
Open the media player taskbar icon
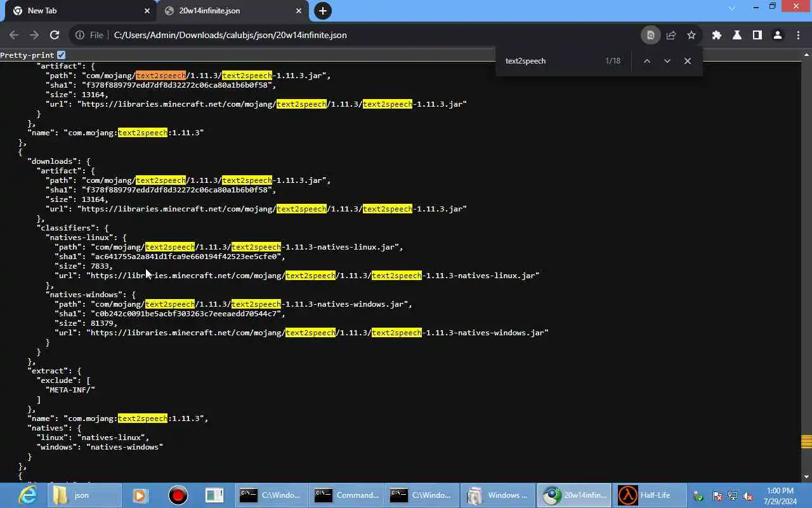[x=140, y=495]
